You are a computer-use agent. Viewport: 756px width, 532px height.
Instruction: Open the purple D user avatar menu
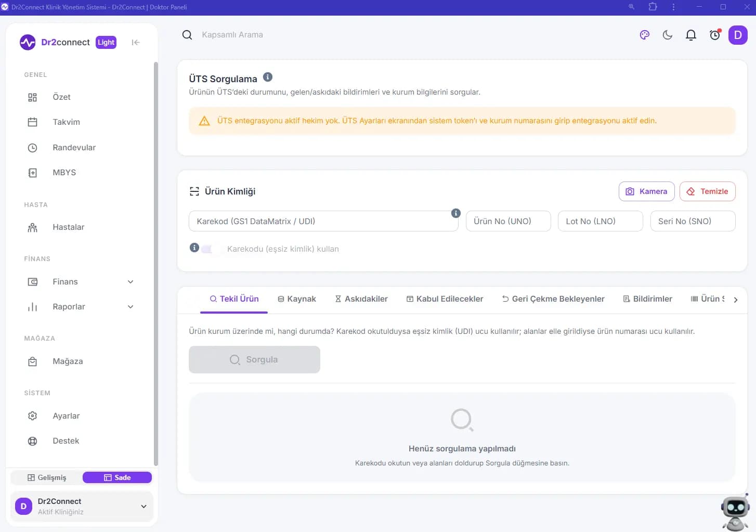click(x=738, y=35)
